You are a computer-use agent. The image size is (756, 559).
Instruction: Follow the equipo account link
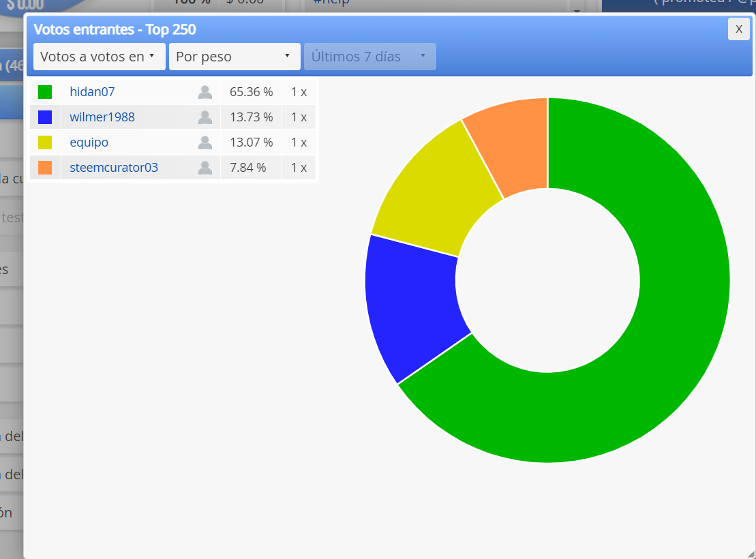89,142
